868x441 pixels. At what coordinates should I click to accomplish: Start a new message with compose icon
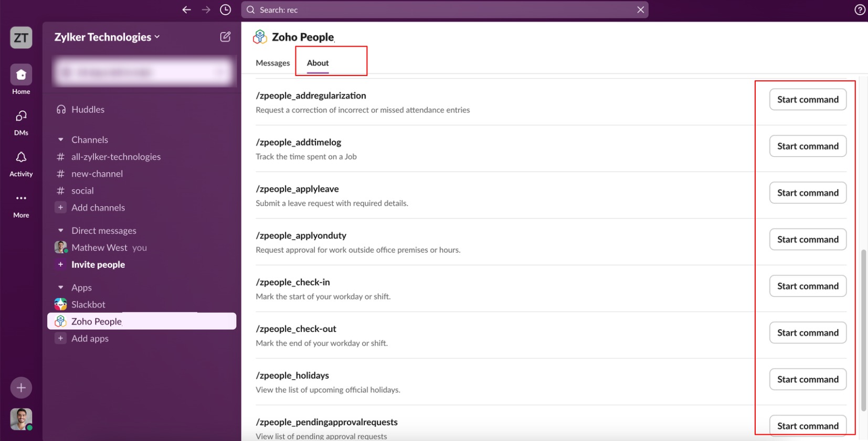[225, 37]
